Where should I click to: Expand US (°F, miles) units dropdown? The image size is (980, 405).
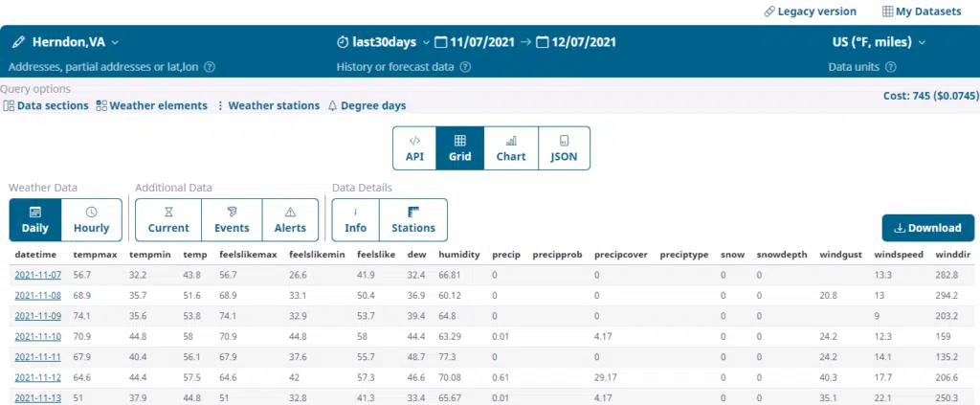879,42
